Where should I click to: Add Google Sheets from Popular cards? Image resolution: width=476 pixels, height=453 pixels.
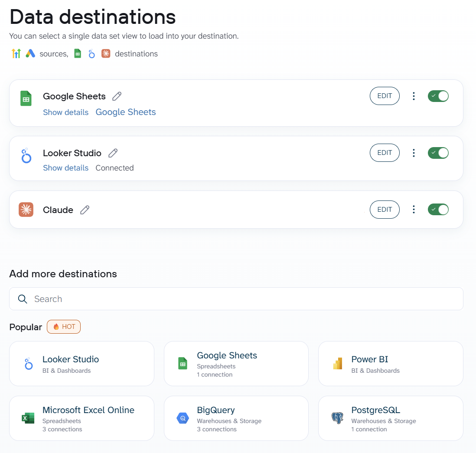(x=236, y=364)
